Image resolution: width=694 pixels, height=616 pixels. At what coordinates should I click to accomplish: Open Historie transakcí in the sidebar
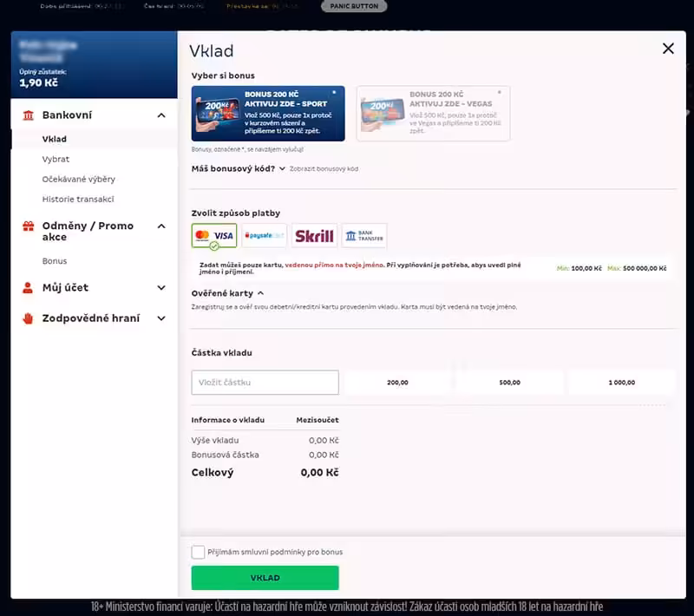point(78,200)
